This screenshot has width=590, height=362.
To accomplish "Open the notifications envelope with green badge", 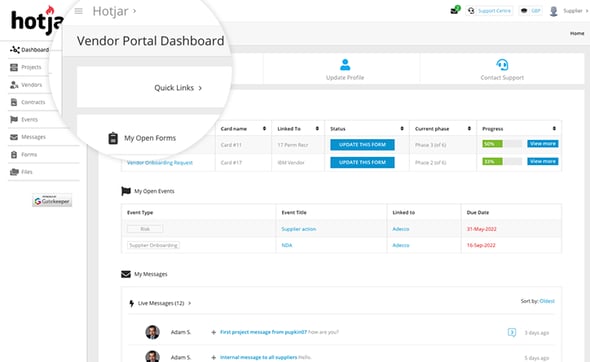I will (x=455, y=10).
